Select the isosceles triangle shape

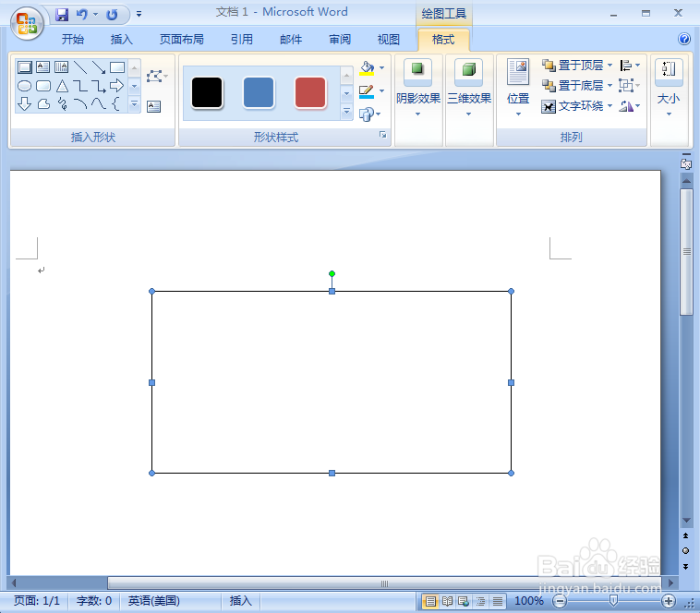pos(62,86)
